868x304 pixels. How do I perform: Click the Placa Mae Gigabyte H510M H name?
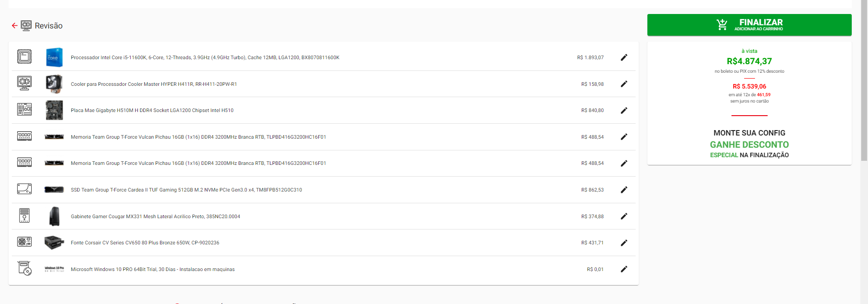coord(152,111)
